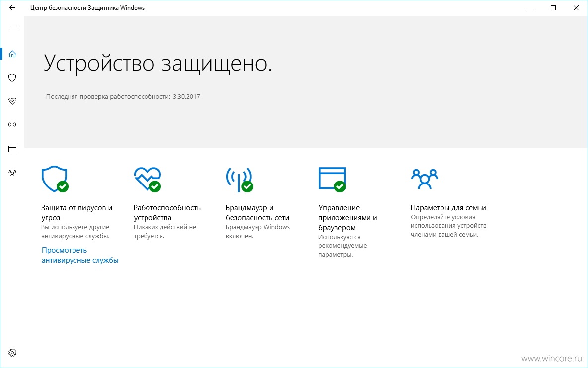Click the 'Устройство защищено.' headline
The height and width of the screenshot is (368, 588).
[157, 63]
